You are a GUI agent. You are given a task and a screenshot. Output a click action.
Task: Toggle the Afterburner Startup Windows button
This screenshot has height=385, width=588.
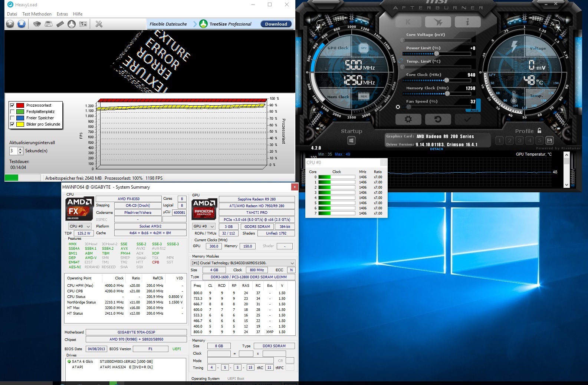[351, 140]
